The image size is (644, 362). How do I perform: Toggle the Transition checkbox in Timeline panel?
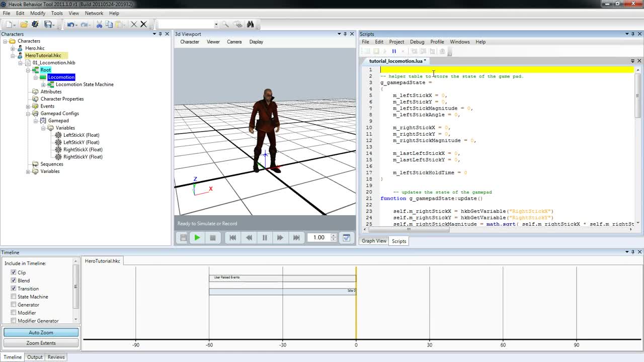tap(14, 289)
